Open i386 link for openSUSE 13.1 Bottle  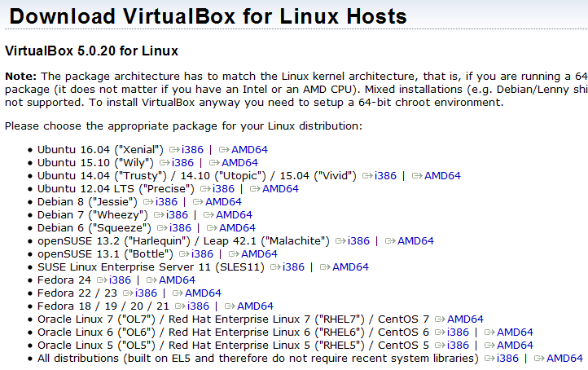click(202, 254)
